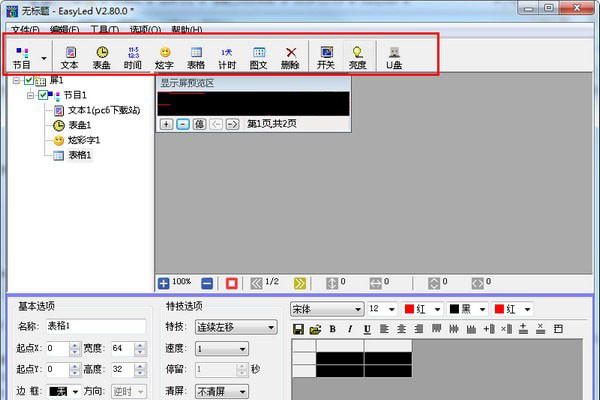This screenshot has width=600, height=400.
Task: Click the 删除 (Delete) toolbar icon
Action: point(290,56)
